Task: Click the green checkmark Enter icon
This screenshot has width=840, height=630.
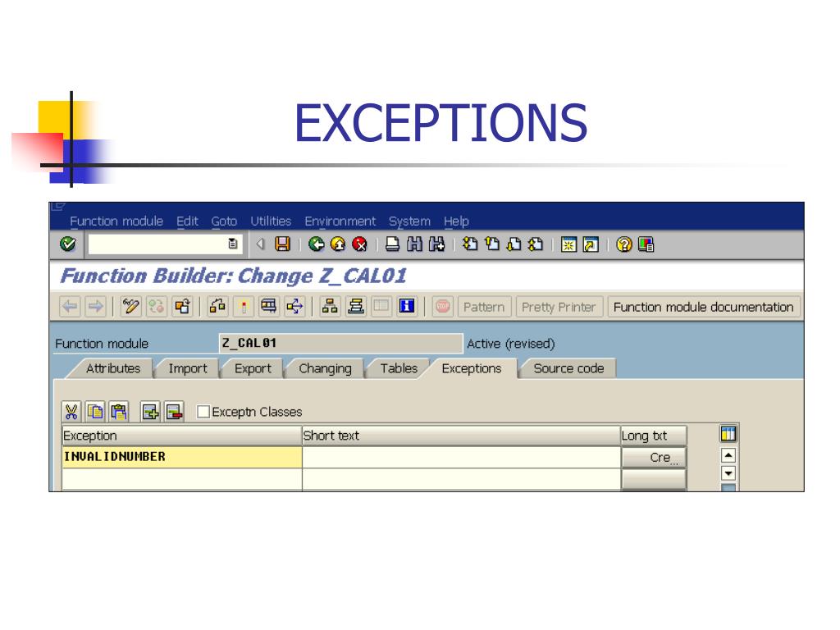Action: point(68,244)
